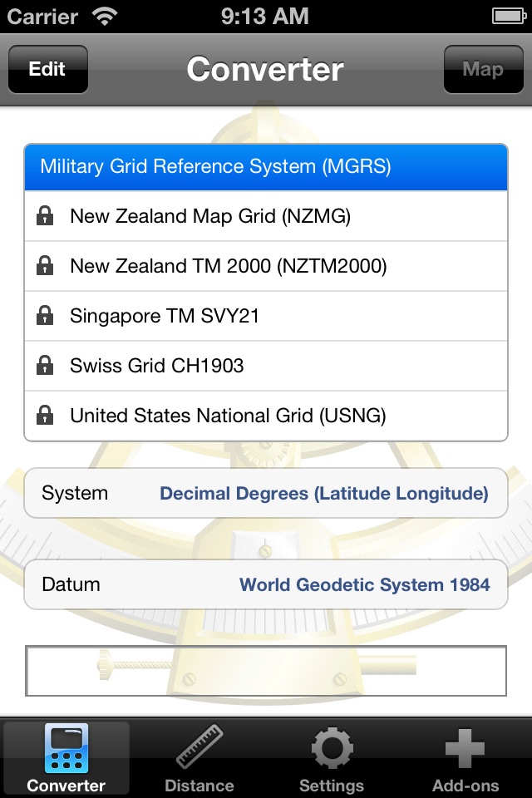Switch to the Distance tab

coord(199,758)
